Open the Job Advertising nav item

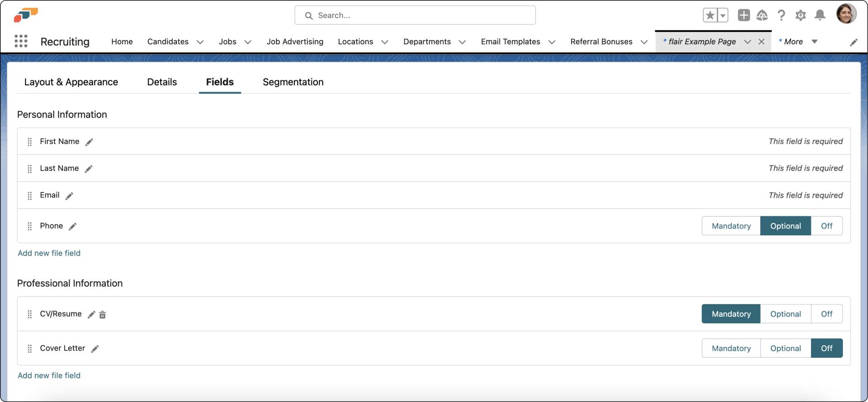[x=295, y=42]
